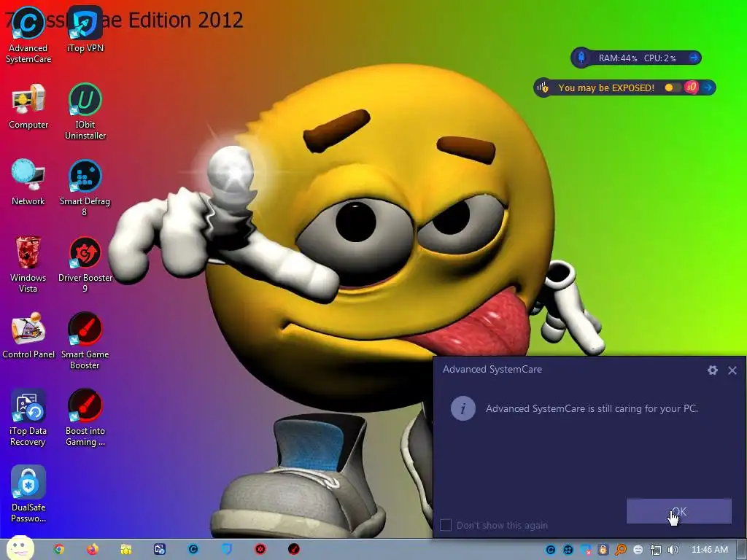Open the volume speaker tray icon
Screen dimensions: 747x560
(x=673, y=550)
